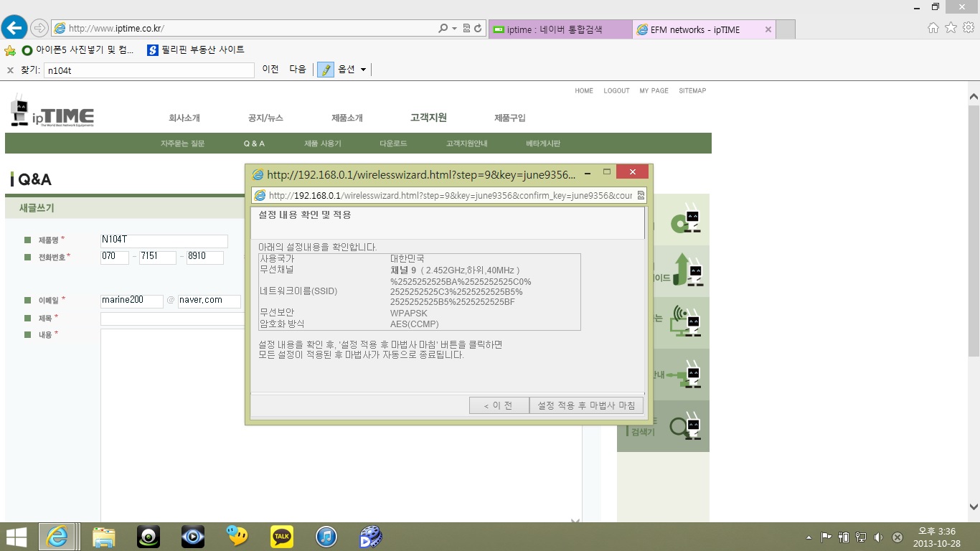Open the 고객지원 menu
The height and width of the screenshot is (551, 980).
428,118
